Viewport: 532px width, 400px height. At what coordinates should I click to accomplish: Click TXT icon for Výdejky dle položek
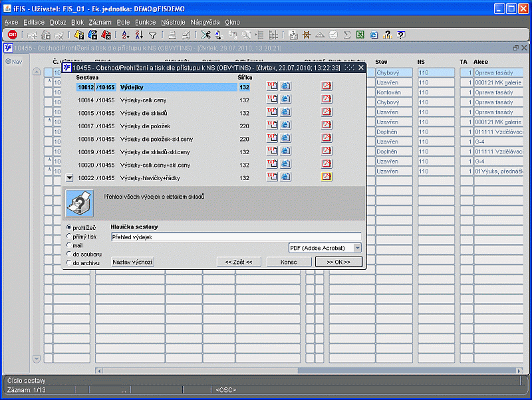click(272, 125)
